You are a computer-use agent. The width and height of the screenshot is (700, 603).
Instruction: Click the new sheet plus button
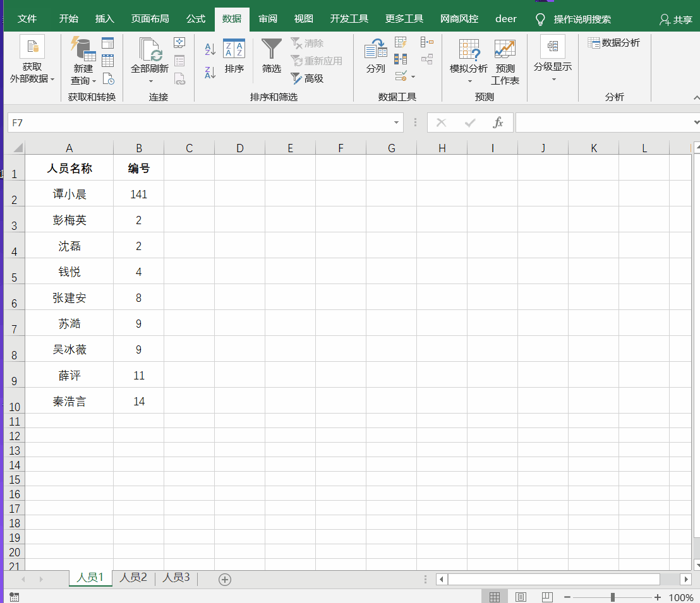[x=224, y=578]
